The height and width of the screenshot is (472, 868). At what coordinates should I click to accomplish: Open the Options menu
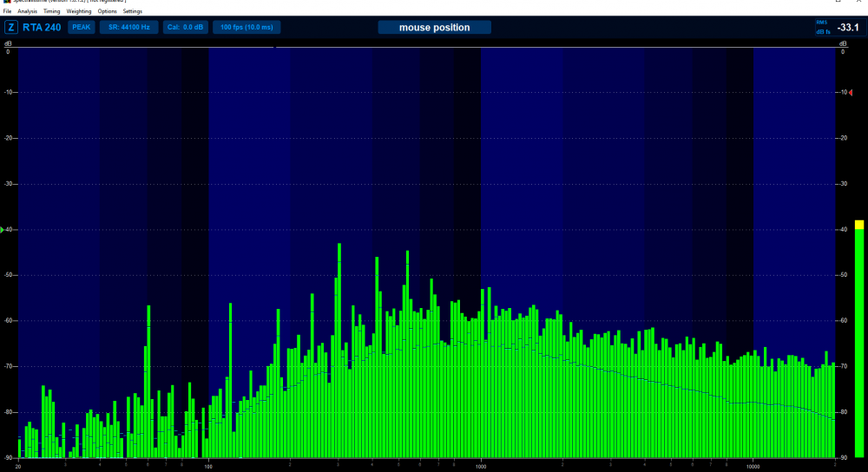click(107, 11)
